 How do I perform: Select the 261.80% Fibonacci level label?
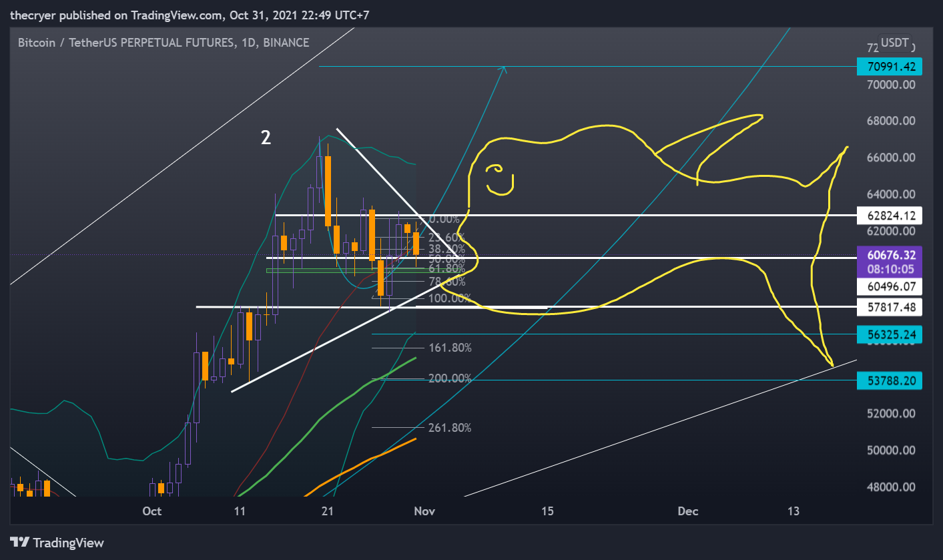click(x=450, y=427)
